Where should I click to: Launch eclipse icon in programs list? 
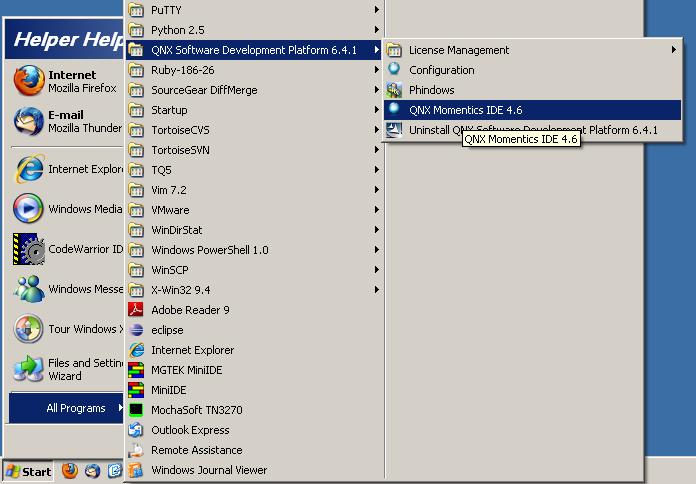[x=136, y=330]
